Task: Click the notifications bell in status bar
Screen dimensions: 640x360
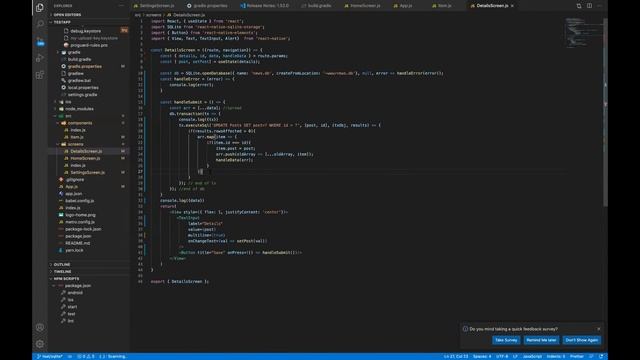Action: [x=601, y=356]
